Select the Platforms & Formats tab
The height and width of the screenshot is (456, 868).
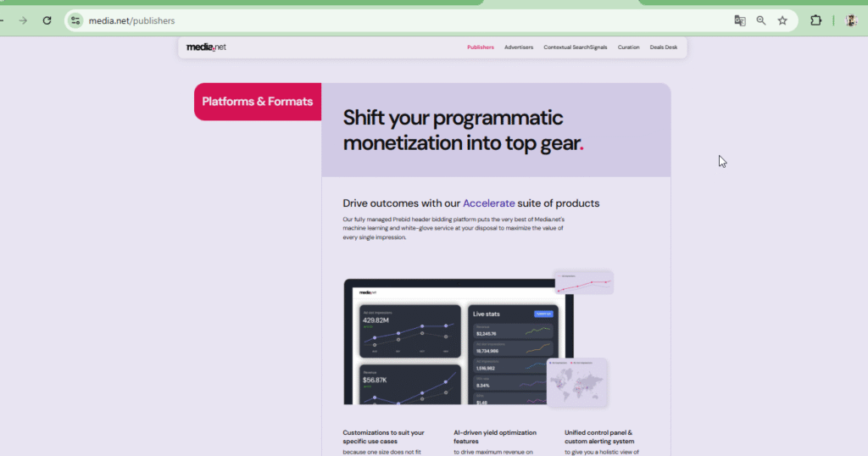(x=258, y=102)
